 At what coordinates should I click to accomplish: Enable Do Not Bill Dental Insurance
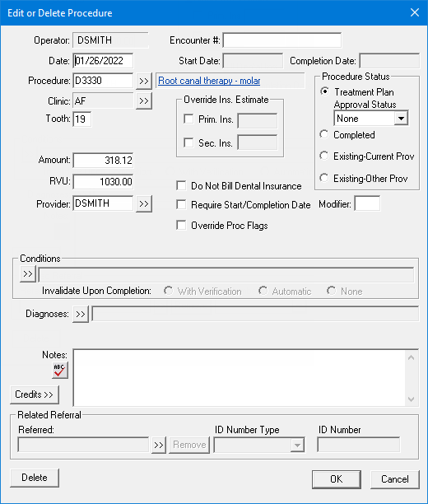pyautogui.click(x=181, y=185)
